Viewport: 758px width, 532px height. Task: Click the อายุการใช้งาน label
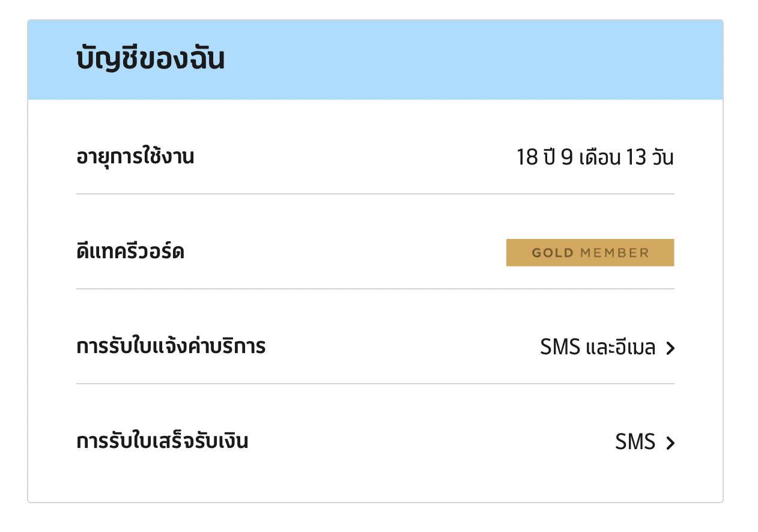(x=135, y=158)
